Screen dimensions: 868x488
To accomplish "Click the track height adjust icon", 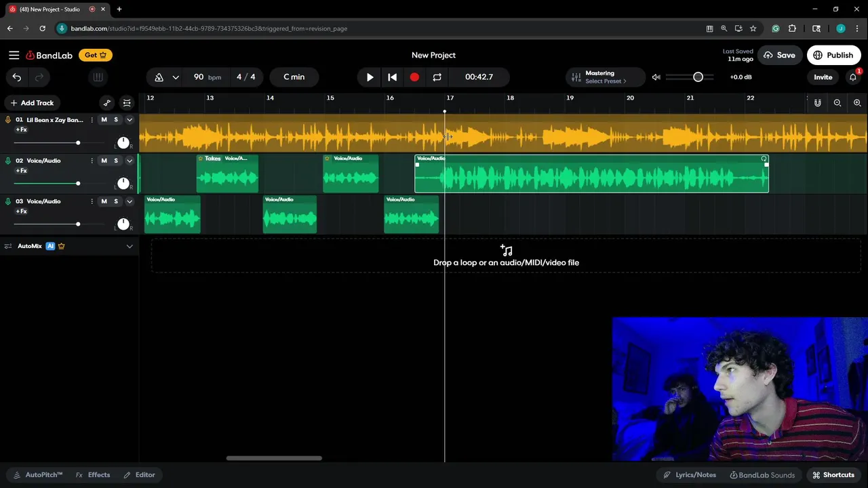I will pos(127,103).
